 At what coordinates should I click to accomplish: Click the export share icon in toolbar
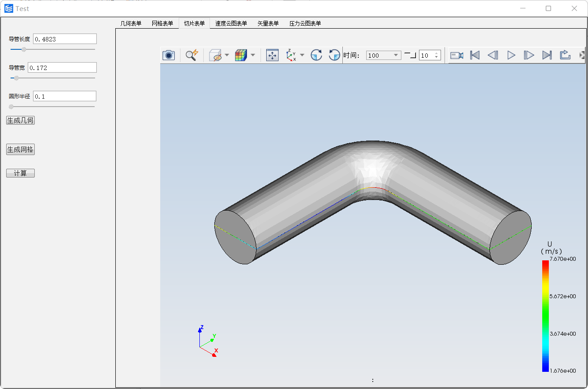565,55
